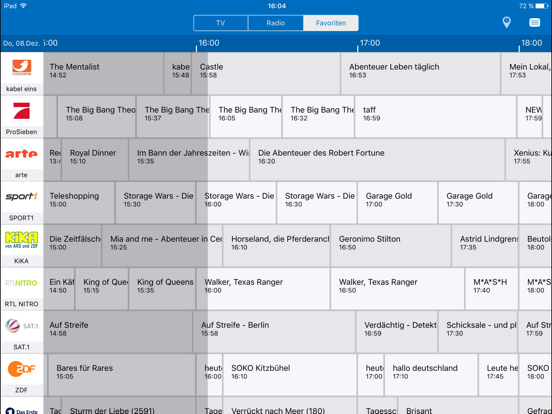
Task: Tap the ZDF channel logo
Action: tap(22, 369)
